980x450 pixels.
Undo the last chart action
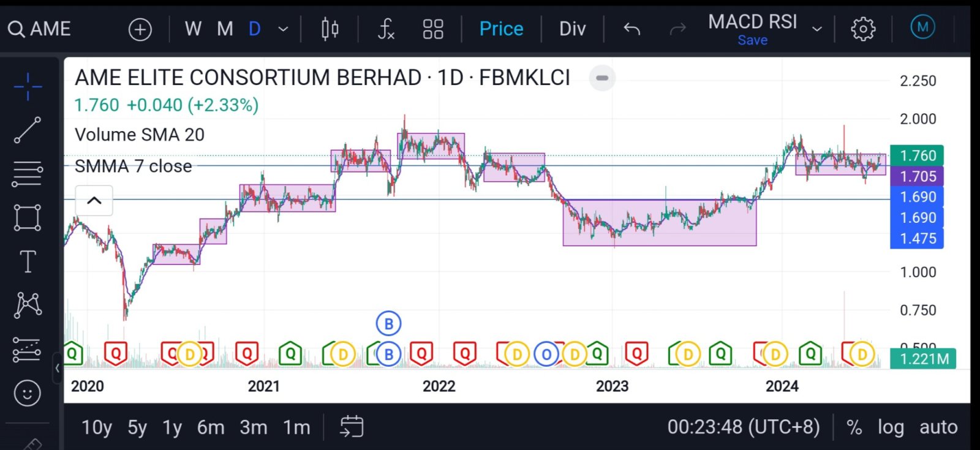click(x=631, y=29)
